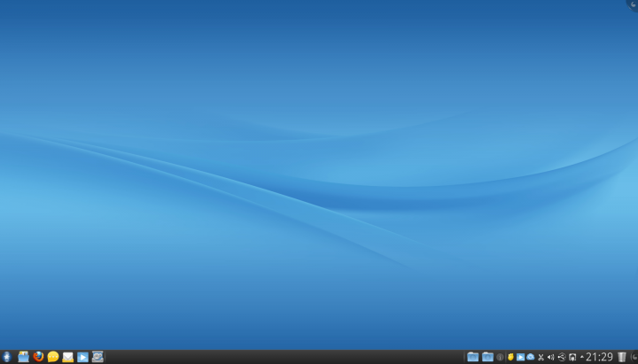The height and width of the screenshot is (364, 638).
Task: Click the gray notifications info icon
Action: pyautogui.click(x=500, y=357)
